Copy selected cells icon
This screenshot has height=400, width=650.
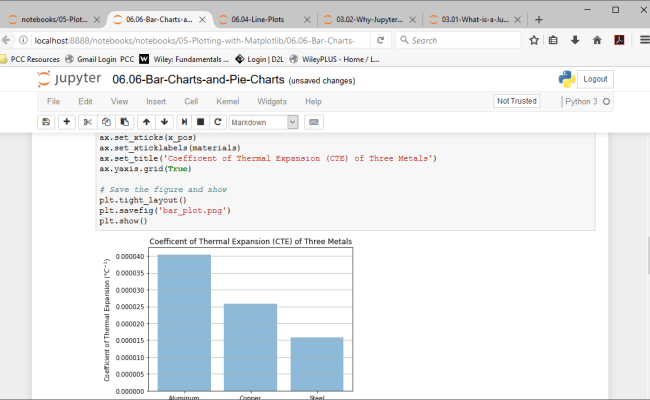[106, 122]
